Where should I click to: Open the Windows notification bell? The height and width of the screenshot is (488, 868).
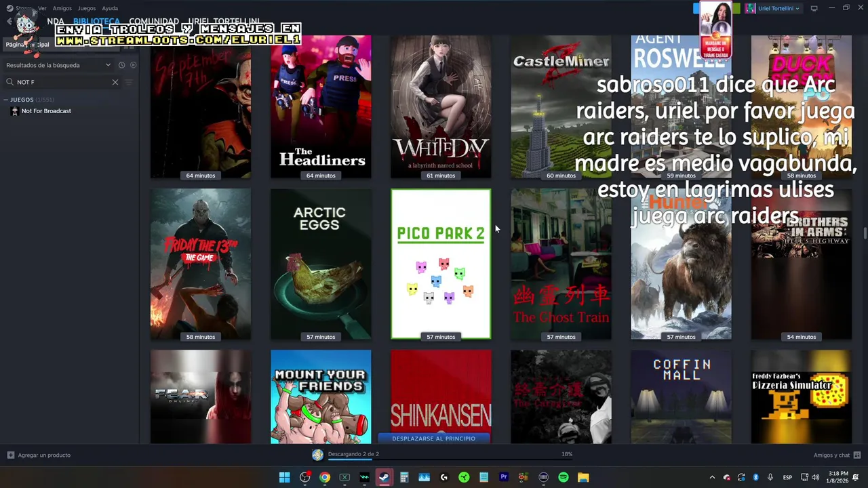point(856,477)
